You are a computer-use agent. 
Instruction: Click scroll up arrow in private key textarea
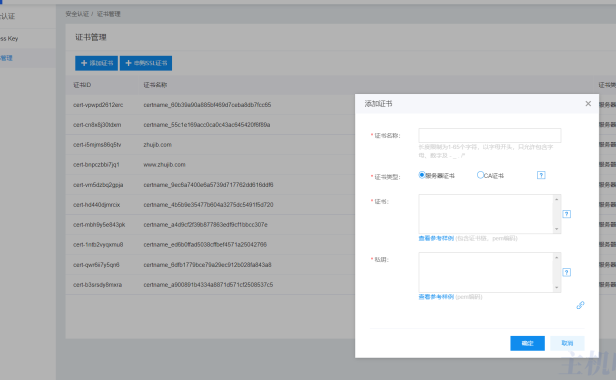(x=557, y=258)
